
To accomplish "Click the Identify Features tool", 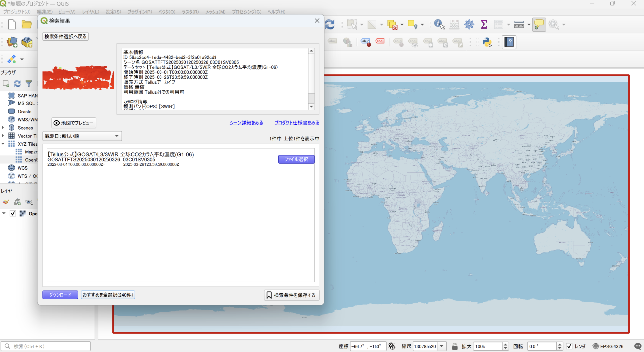I will (439, 24).
